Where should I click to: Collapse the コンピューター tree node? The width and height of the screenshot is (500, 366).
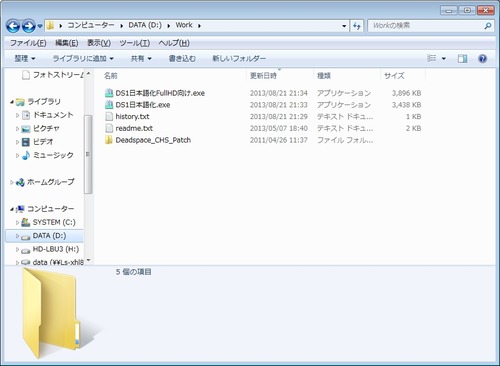coord(12,209)
